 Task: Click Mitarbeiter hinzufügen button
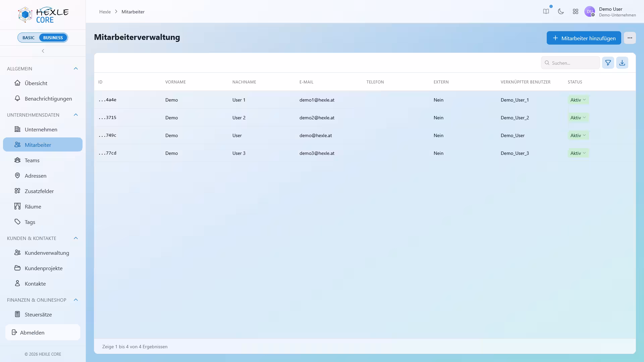tap(584, 38)
